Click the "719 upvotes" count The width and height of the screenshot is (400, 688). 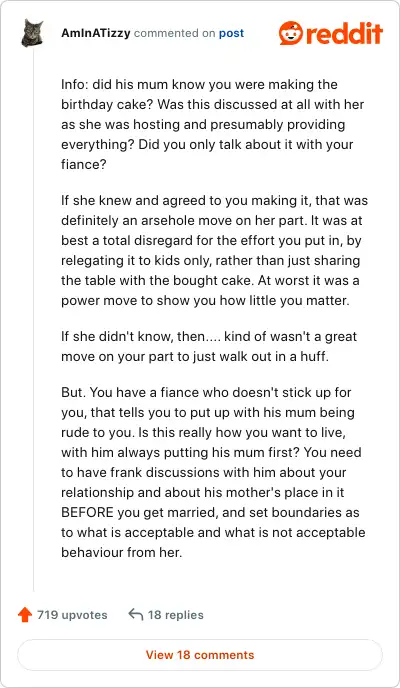[72, 615]
